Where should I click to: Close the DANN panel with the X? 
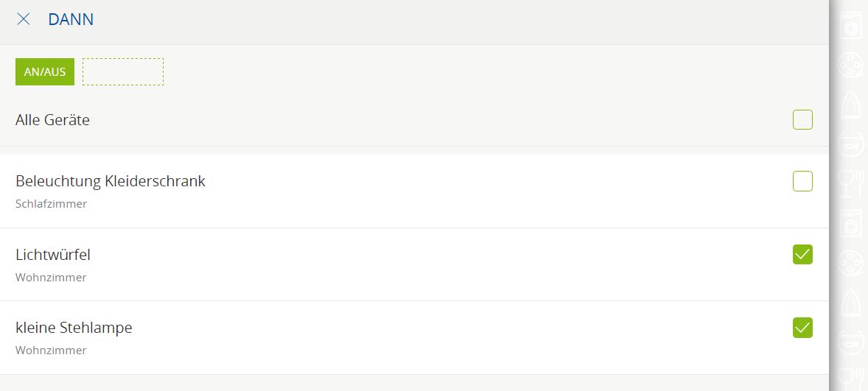[24, 19]
